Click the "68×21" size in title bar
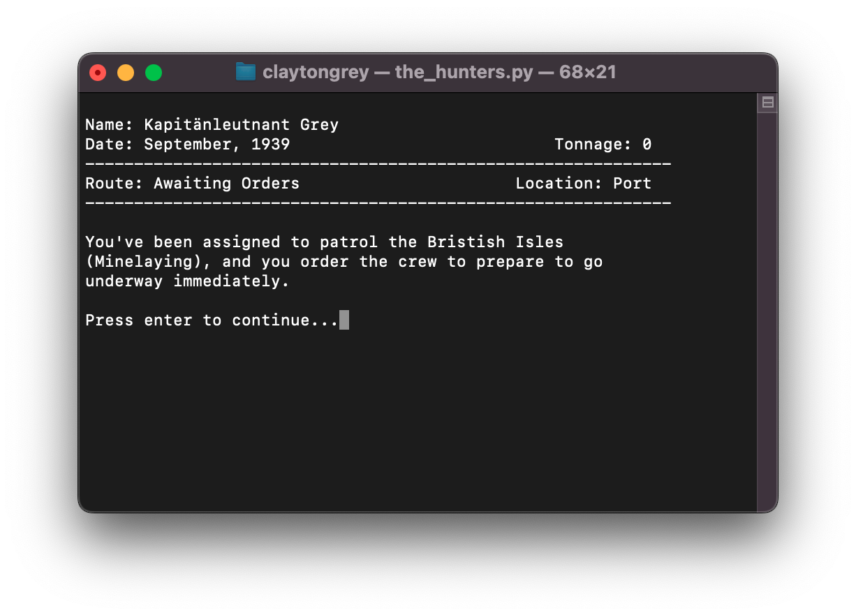The height and width of the screenshot is (616, 856). click(x=587, y=72)
